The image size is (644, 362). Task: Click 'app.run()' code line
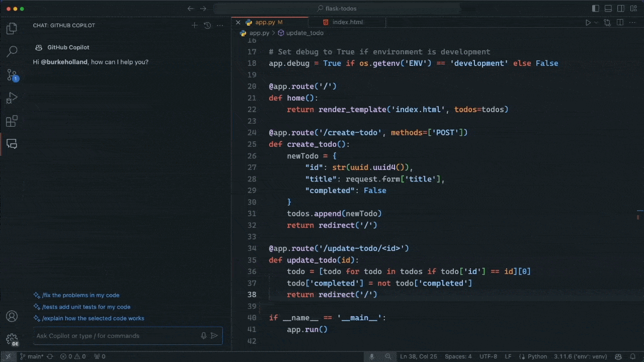pyautogui.click(x=307, y=329)
